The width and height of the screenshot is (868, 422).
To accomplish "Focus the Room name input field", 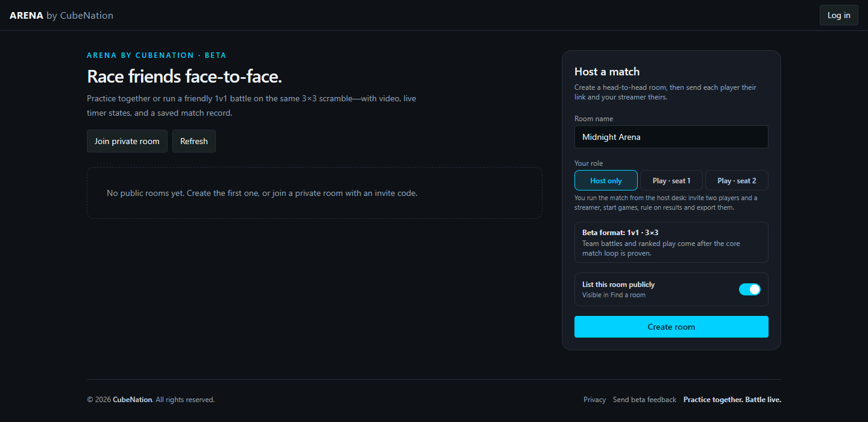I will point(671,137).
